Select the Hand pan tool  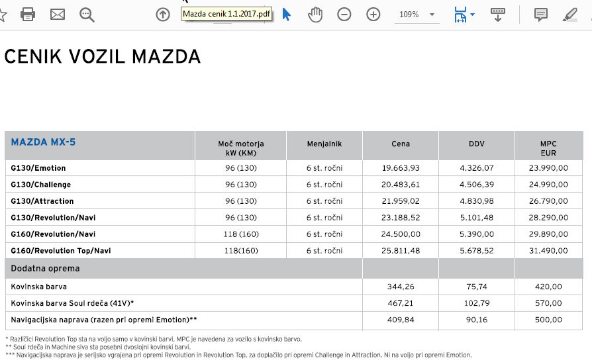tap(315, 15)
